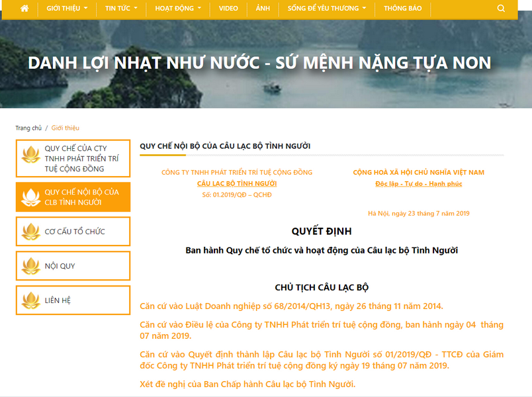Viewport: 532px width, 397px height.
Task: Click the lotus icon next to CƠ CẤU TỔ CHỨC
Action: coord(30,231)
